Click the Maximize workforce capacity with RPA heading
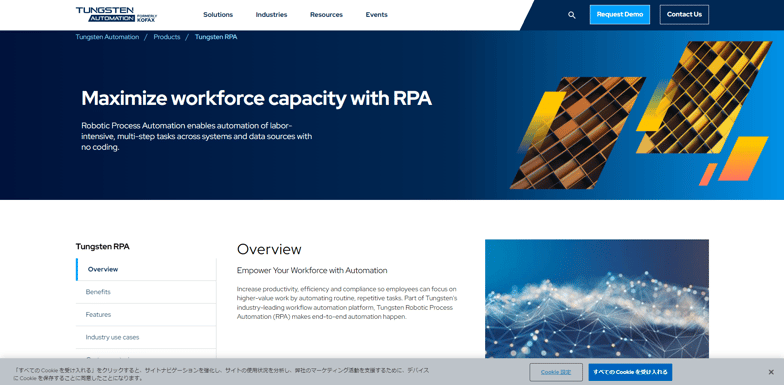This screenshot has width=784, height=385. 256,98
